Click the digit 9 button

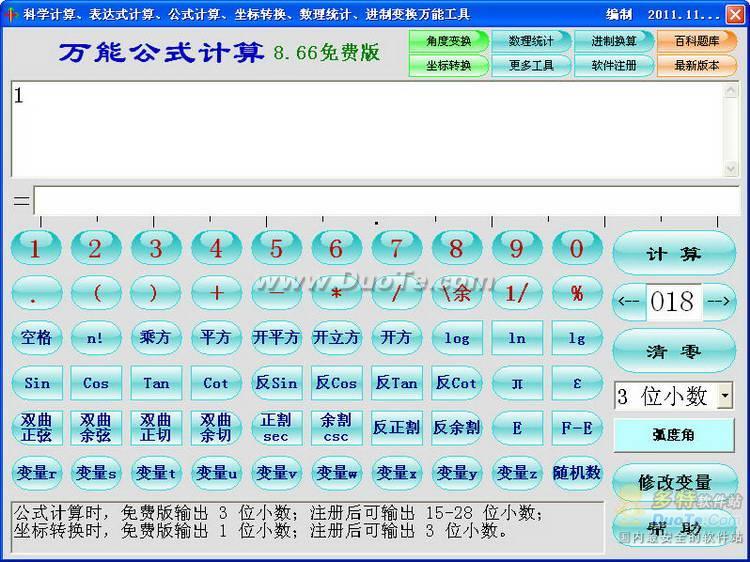click(517, 248)
